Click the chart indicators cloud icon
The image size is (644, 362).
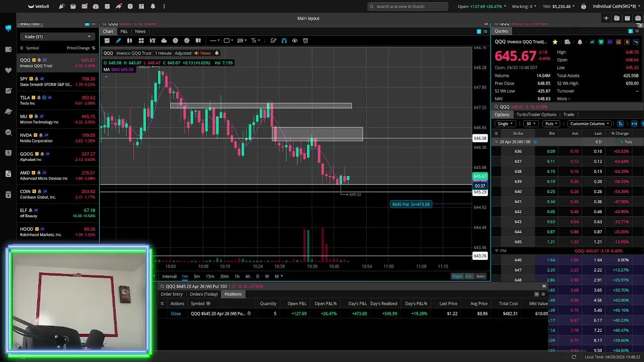click(164, 41)
